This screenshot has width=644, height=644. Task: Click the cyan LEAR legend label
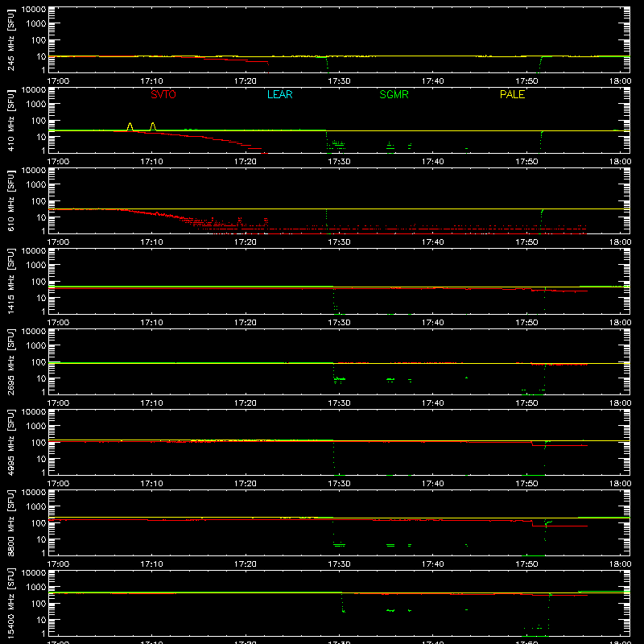click(x=279, y=94)
